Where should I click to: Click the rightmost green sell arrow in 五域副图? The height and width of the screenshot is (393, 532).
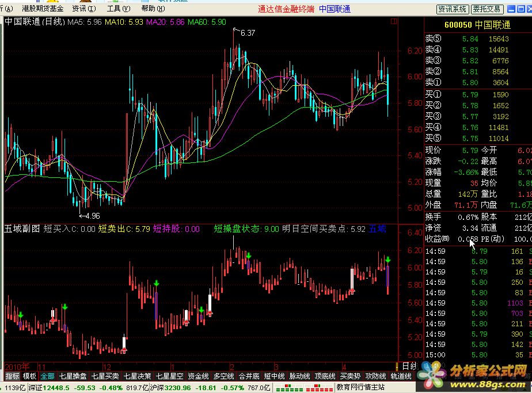388,260
